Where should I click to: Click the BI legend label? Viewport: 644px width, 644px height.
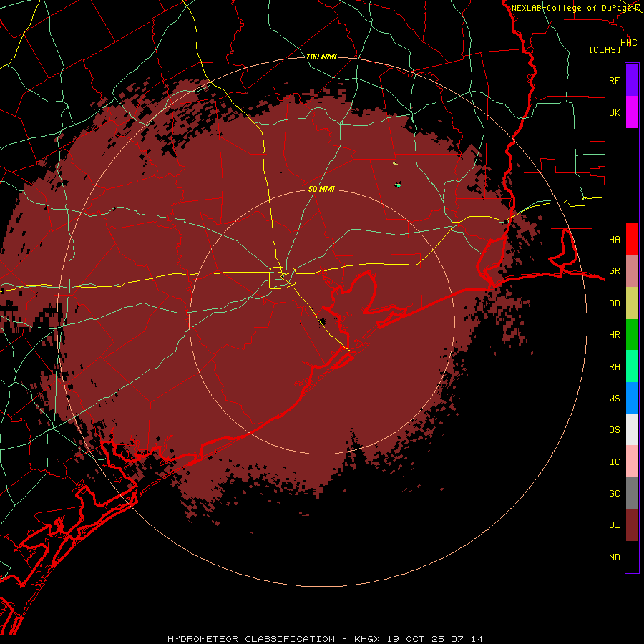[615, 525]
